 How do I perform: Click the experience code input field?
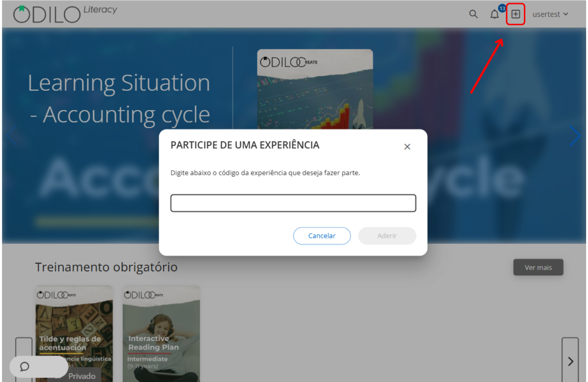pyautogui.click(x=293, y=203)
